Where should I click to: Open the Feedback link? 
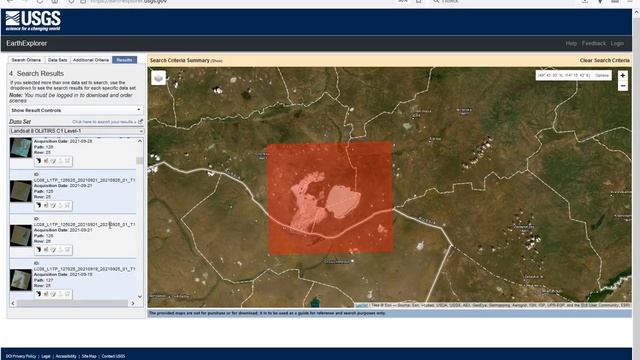(594, 43)
